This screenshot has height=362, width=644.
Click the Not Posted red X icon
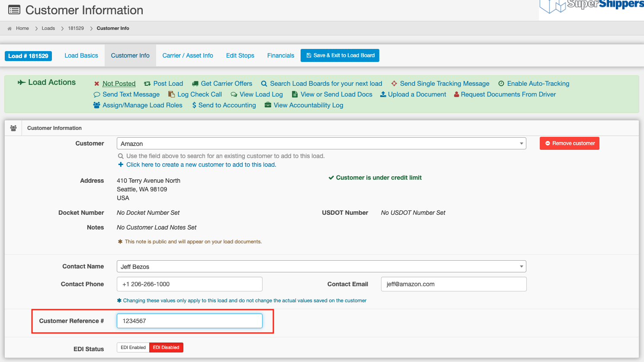(x=96, y=84)
